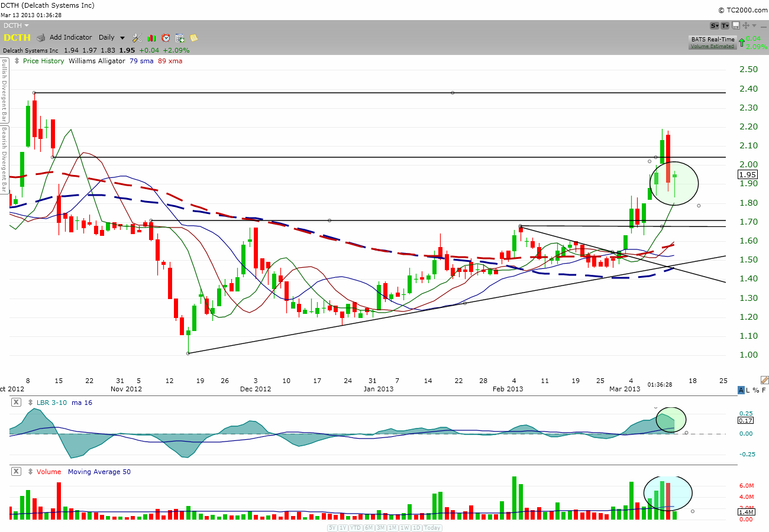The width and height of the screenshot is (769, 532).
Task: Set chart range to 3M
Action: 381,528
